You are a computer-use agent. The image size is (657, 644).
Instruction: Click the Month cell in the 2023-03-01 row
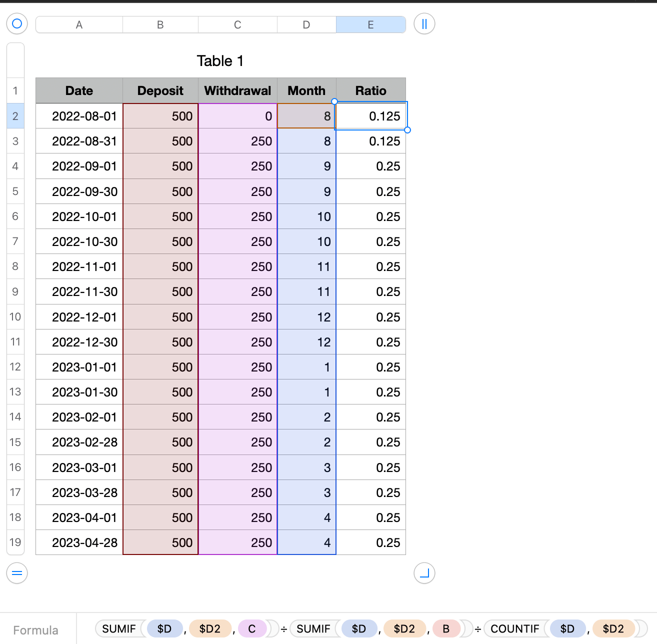point(306,467)
